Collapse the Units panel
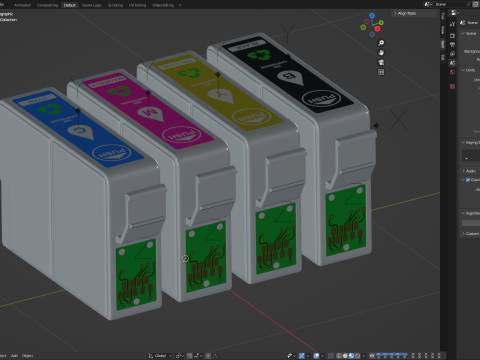The height and width of the screenshot is (360, 480). [x=470, y=70]
